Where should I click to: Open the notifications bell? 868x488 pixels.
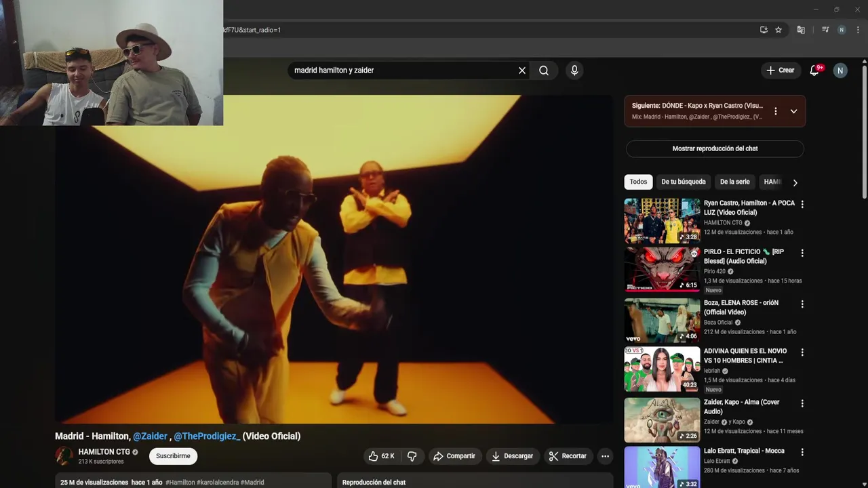(815, 70)
